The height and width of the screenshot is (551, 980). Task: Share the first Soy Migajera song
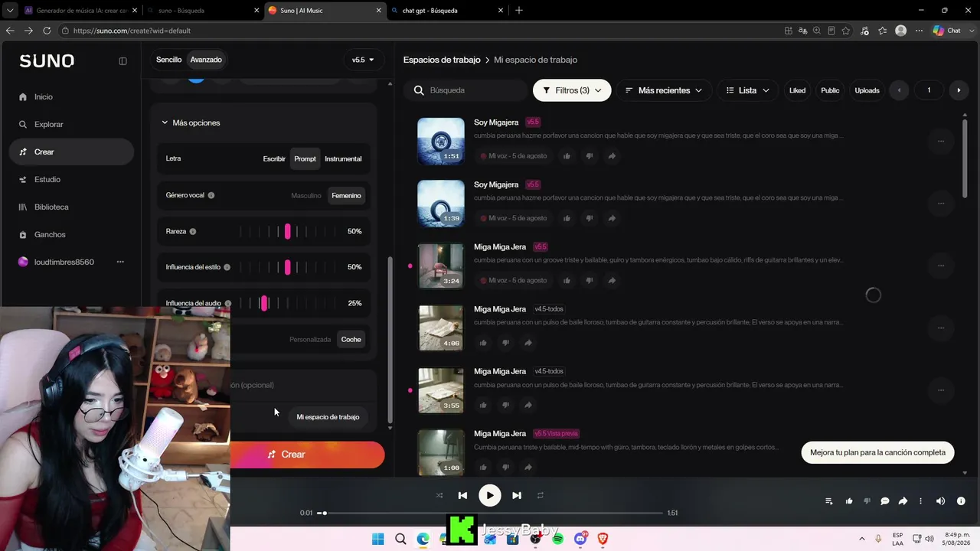[x=612, y=156]
